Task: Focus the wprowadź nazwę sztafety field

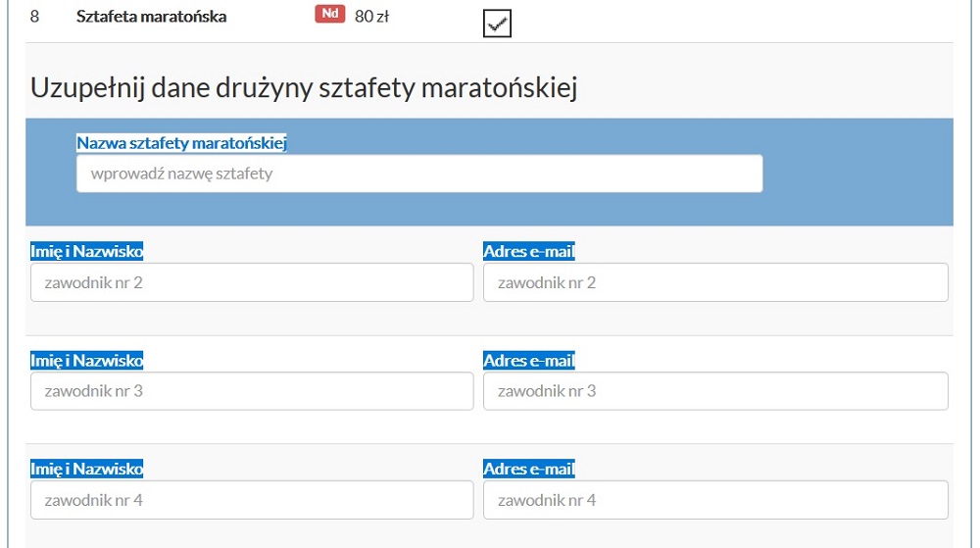Action: pyautogui.click(x=418, y=174)
